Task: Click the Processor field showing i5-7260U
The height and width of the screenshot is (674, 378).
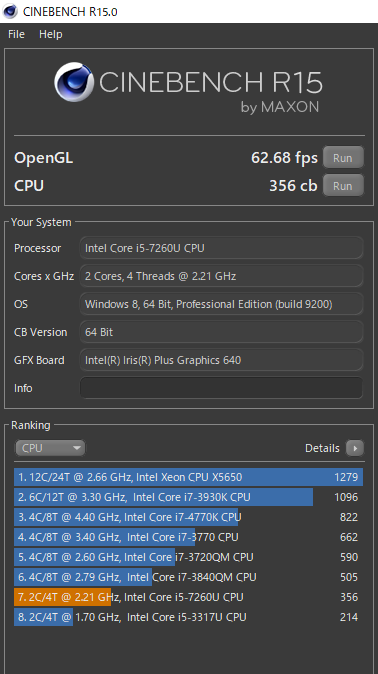Action: coord(221,248)
